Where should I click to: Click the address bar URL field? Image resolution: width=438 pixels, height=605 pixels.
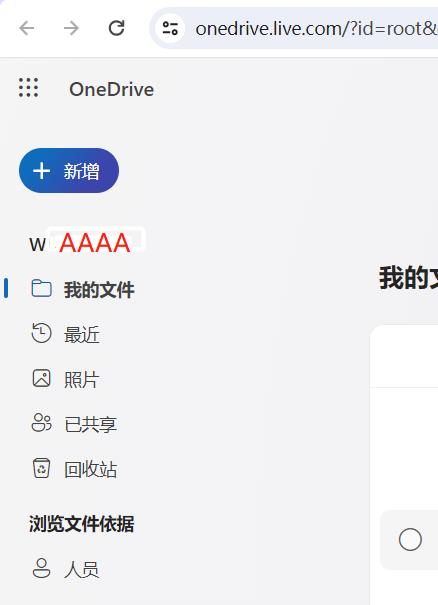click(316, 29)
